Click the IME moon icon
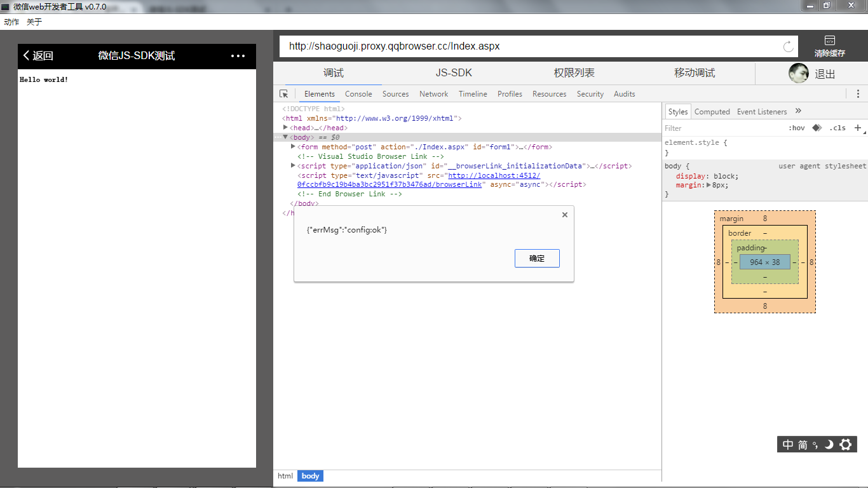The width and height of the screenshot is (868, 488). (829, 445)
